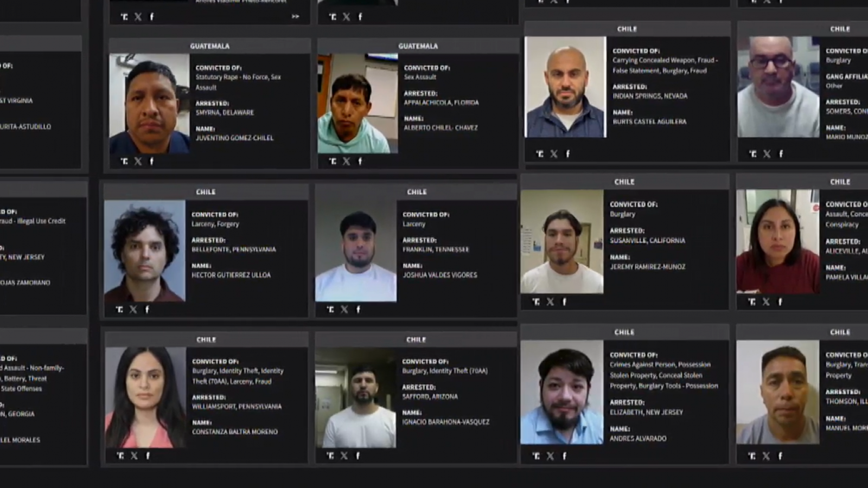Open the photo on Joshua Valdes Vigores card
This screenshot has height=488, width=868.
click(x=356, y=251)
